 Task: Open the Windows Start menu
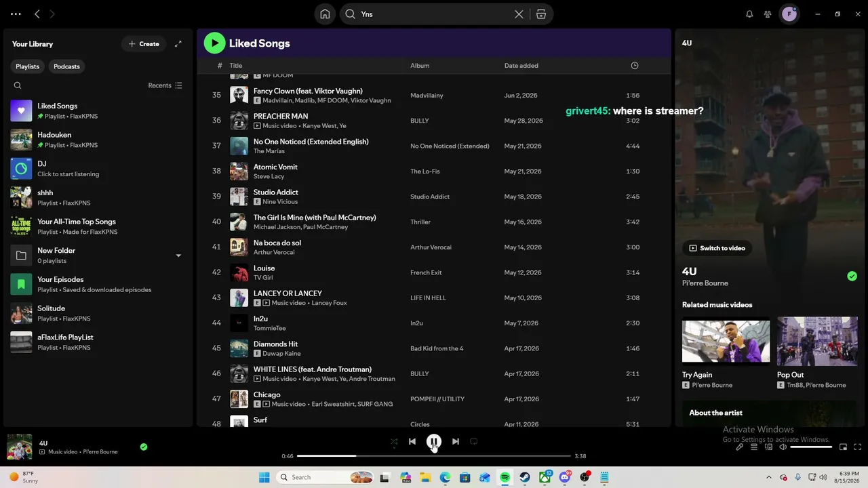click(x=264, y=477)
